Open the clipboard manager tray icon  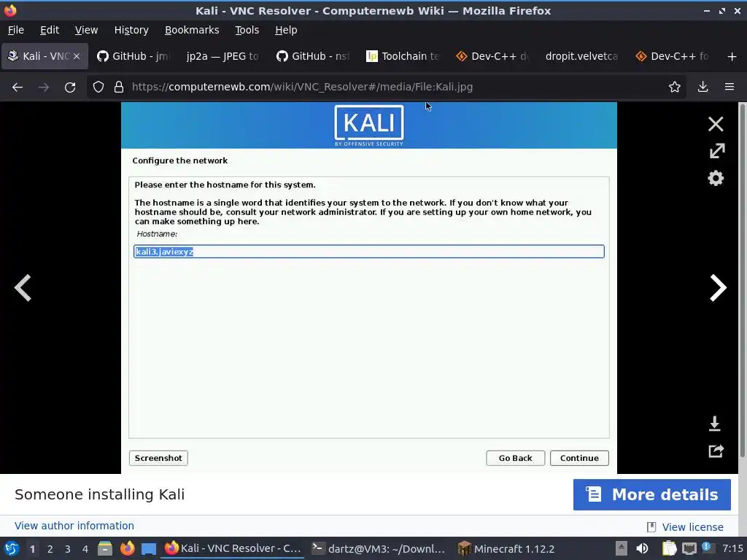click(669, 548)
